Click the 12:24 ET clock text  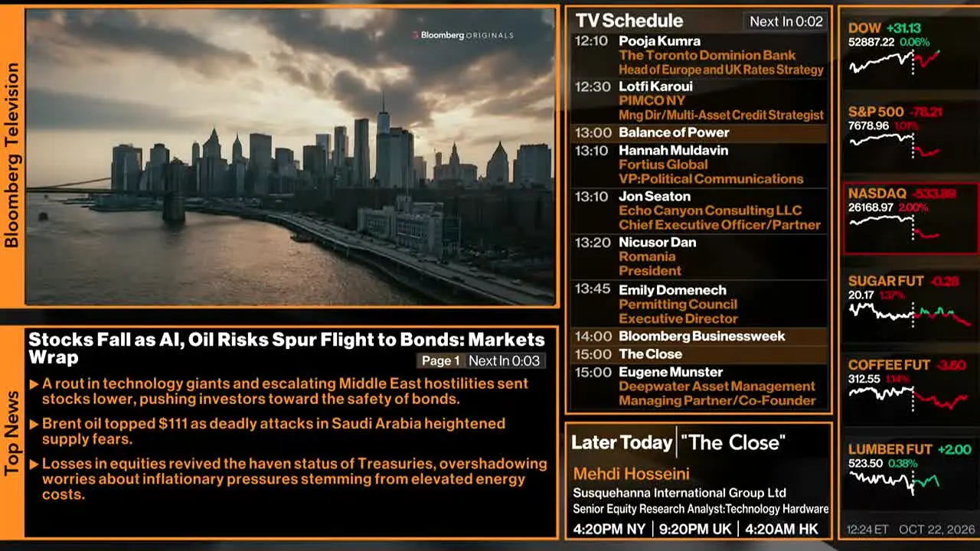867,530
